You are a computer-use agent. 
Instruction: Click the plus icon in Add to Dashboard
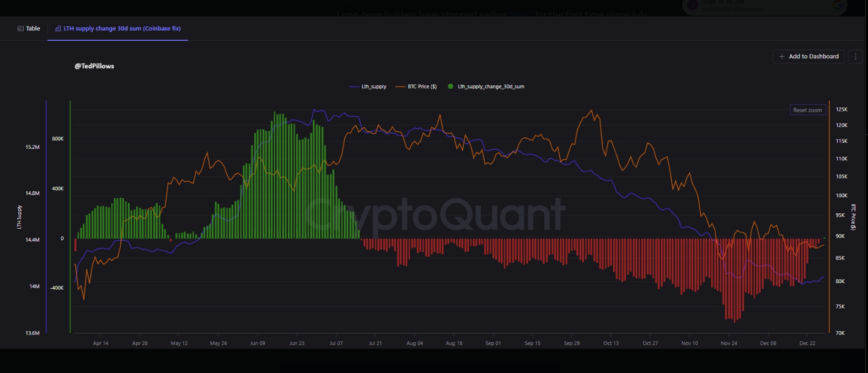(781, 56)
